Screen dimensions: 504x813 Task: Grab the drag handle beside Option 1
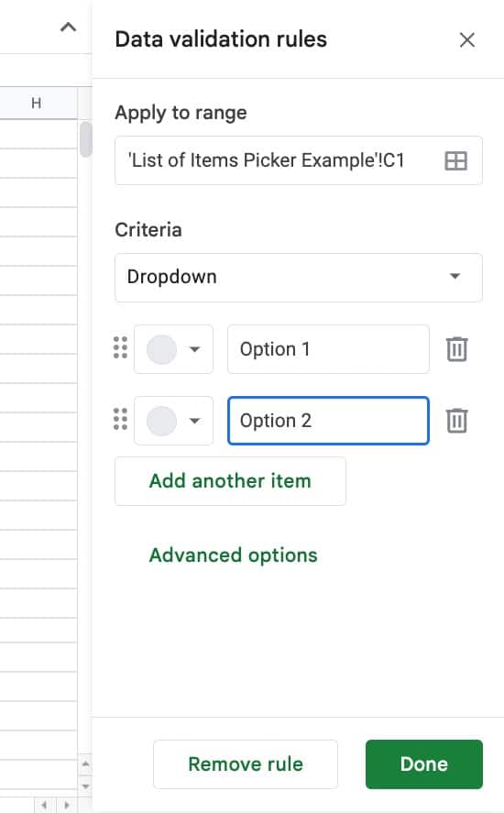[120, 348]
